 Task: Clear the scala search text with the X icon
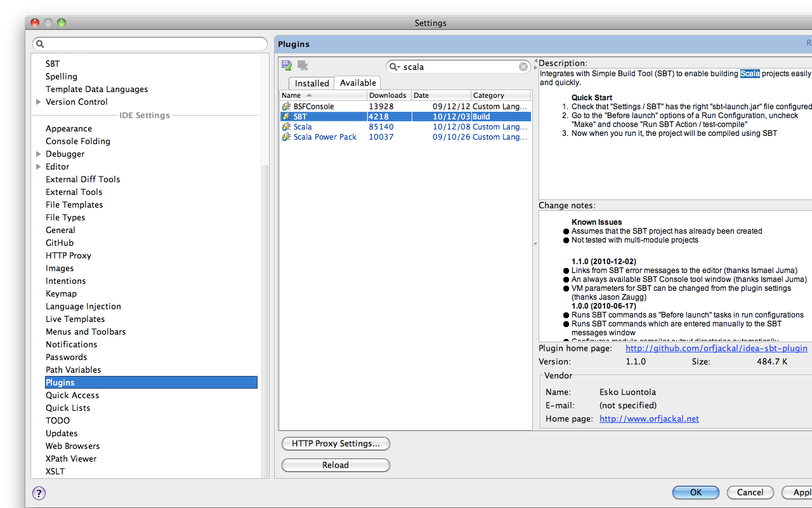coord(523,67)
